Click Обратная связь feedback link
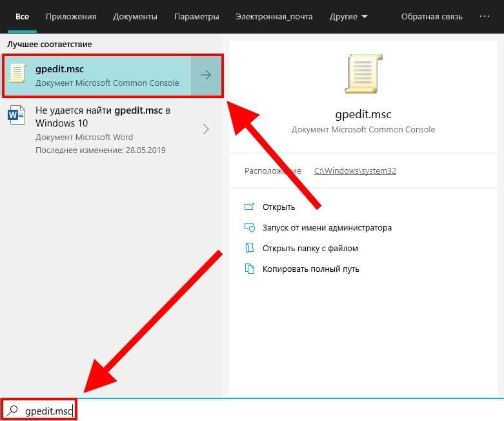This screenshot has width=504, height=421. point(432,16)
